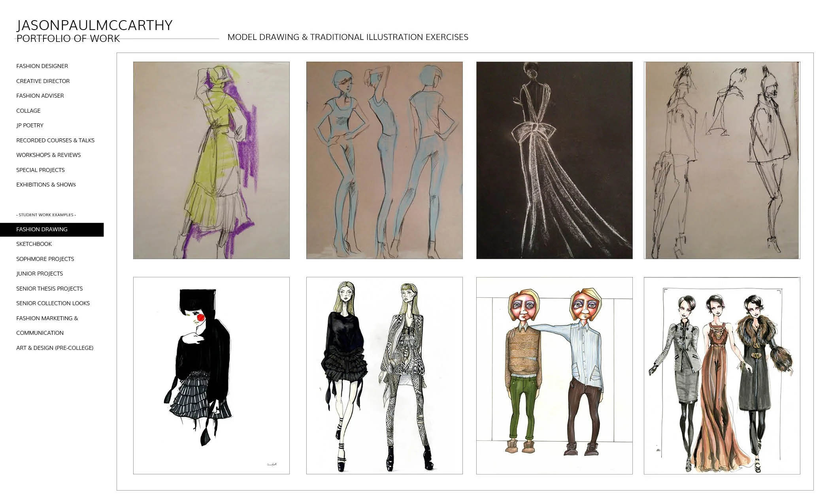Open the pencil gesture sketches thumbnail
This screenshot has width=830, height=504.
click(722, 160)
